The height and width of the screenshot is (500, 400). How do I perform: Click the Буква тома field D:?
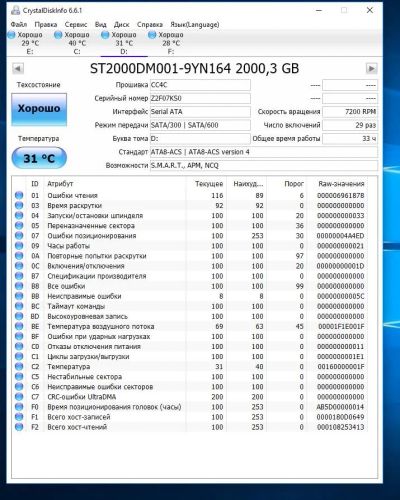(200, 138)
